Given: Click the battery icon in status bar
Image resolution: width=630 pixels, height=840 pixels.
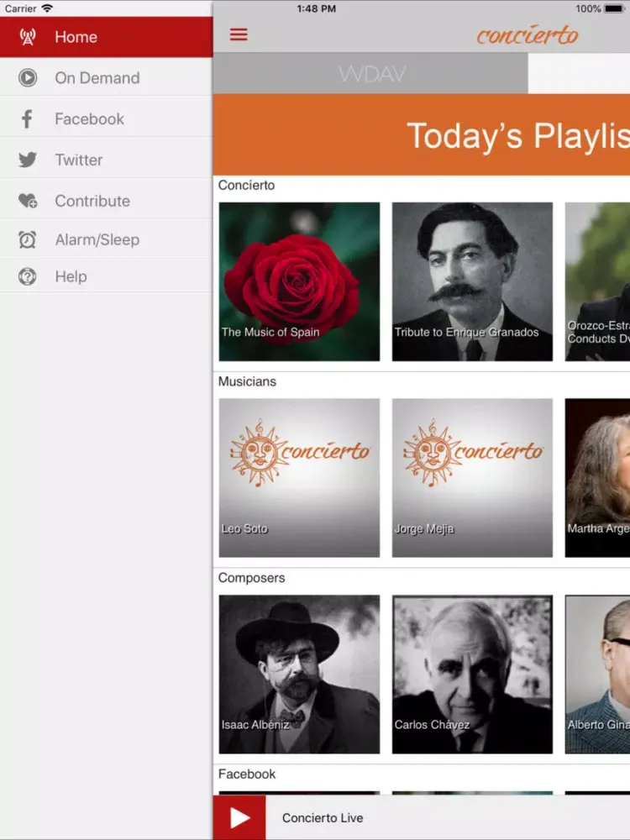Looking at the screenshot, I should 614,8.
